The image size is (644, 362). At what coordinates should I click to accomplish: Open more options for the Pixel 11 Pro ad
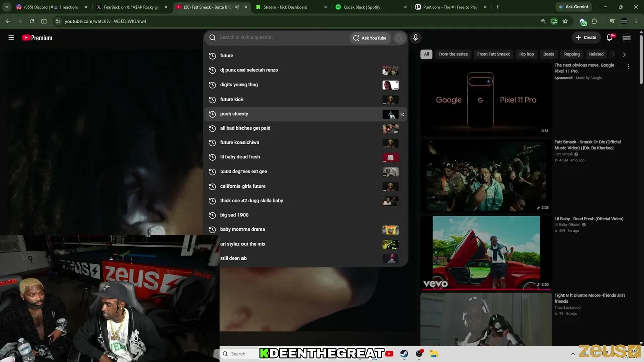pos(628,66)
